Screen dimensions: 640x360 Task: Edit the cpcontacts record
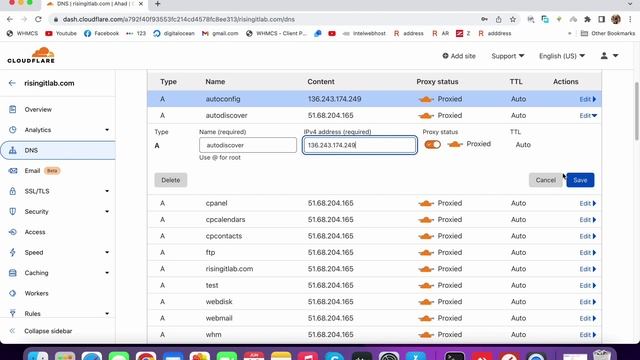tap(588, 236)
